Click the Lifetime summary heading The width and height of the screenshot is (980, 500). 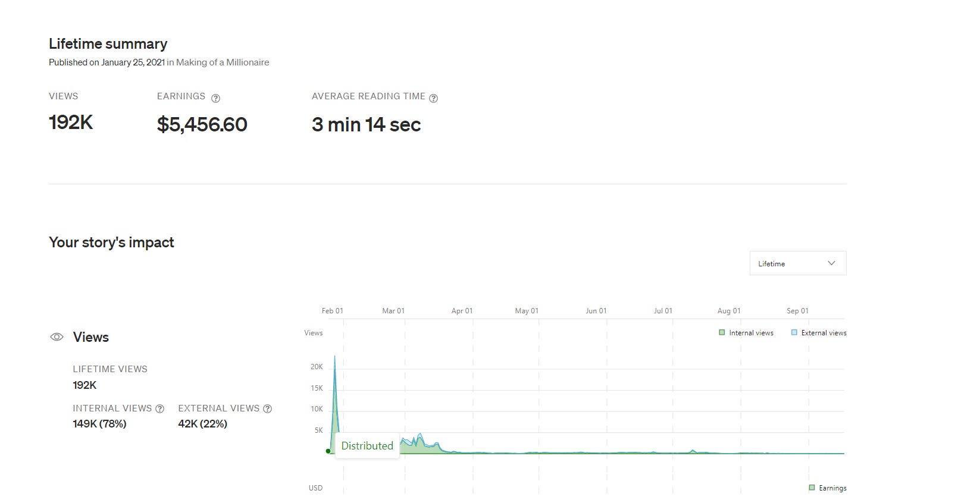(108, 44)
